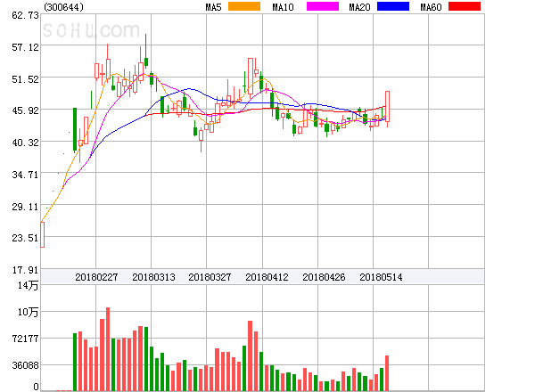Click the 14万 volume axis label

point(29,285)
